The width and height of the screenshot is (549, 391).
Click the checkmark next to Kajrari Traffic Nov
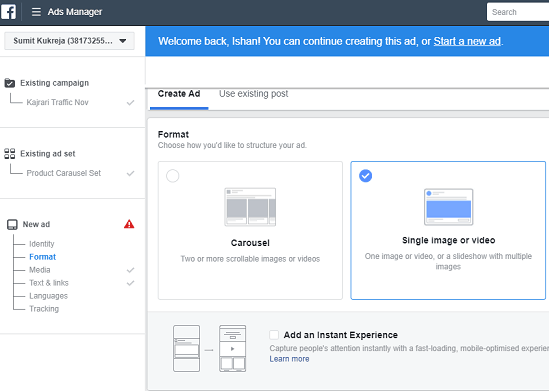point(130,103)
